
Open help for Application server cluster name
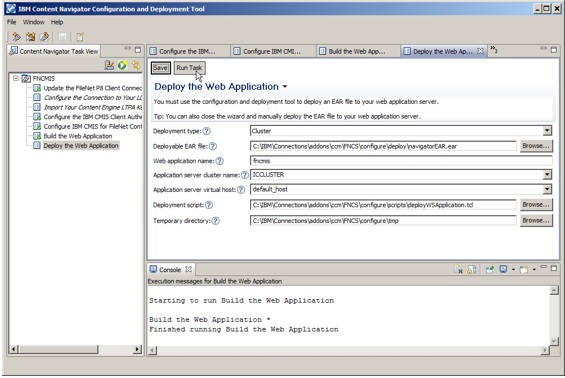[245, 175]
